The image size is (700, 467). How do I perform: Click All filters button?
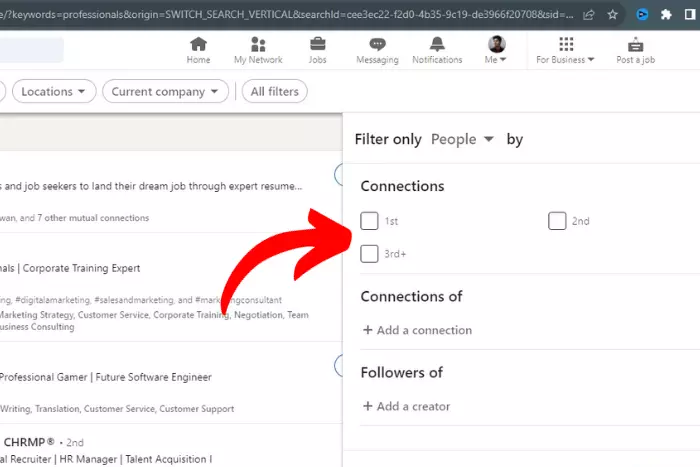pyautogui.click(x=275, y=92)
